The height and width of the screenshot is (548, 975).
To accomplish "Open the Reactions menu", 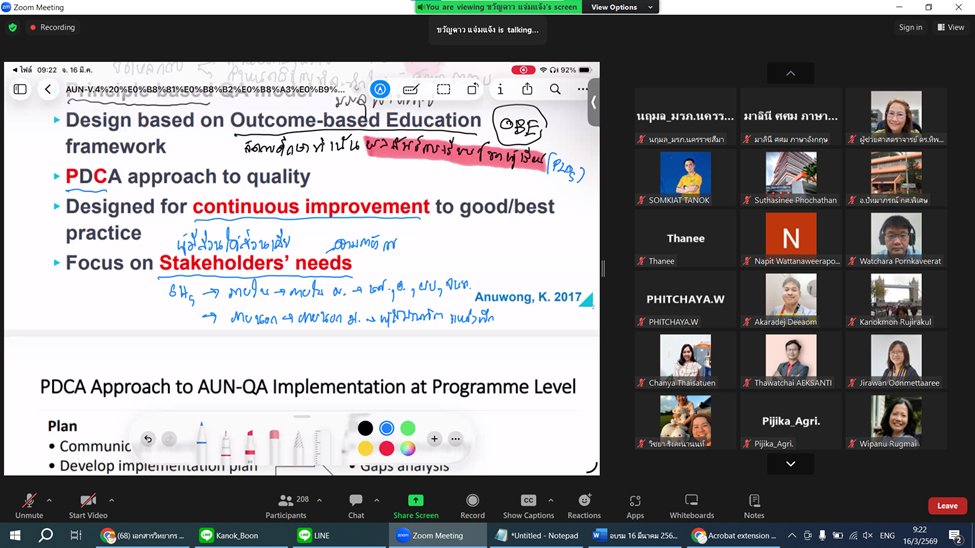I will click(584, 501).
